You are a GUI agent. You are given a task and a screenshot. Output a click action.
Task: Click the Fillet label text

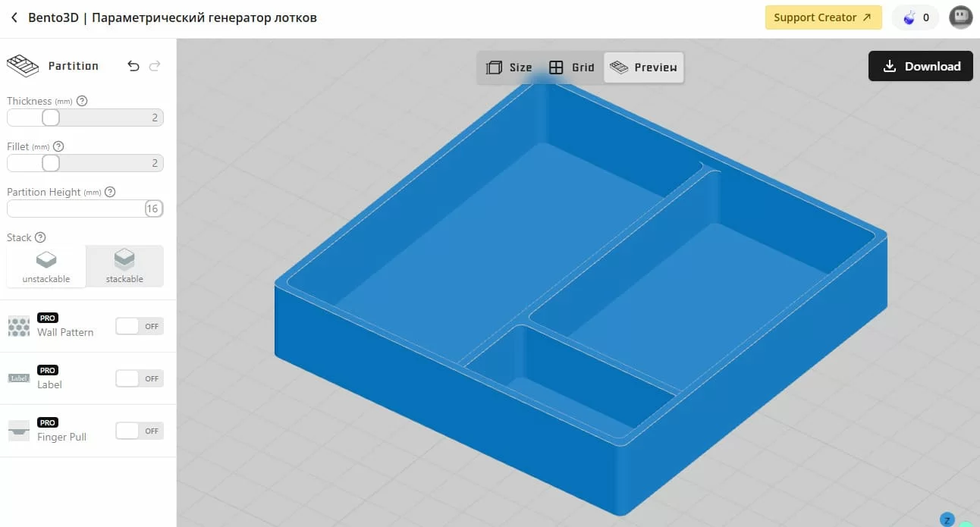(x=18, y=146)
